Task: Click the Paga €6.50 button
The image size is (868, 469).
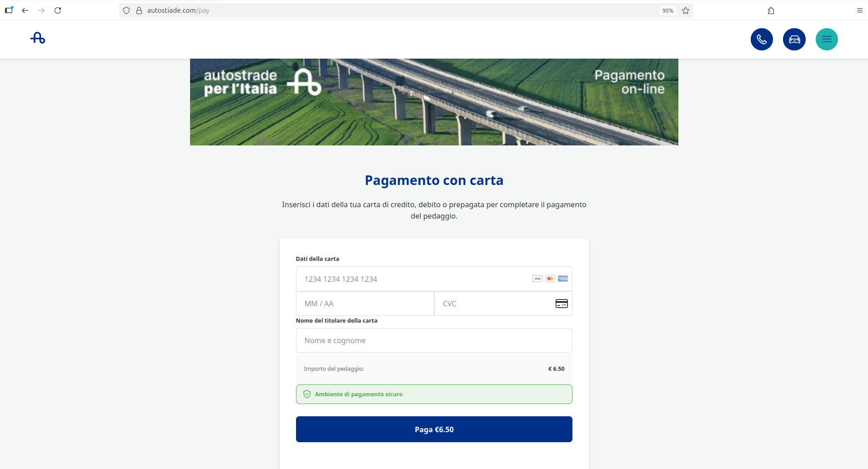Action: [x=434, y=429]
